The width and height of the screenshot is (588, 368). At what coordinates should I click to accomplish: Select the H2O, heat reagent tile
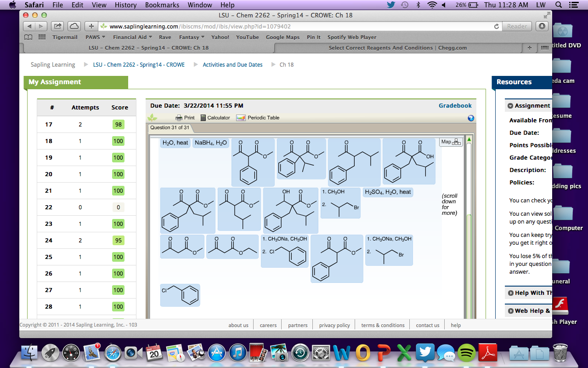[x=175, y=143]
